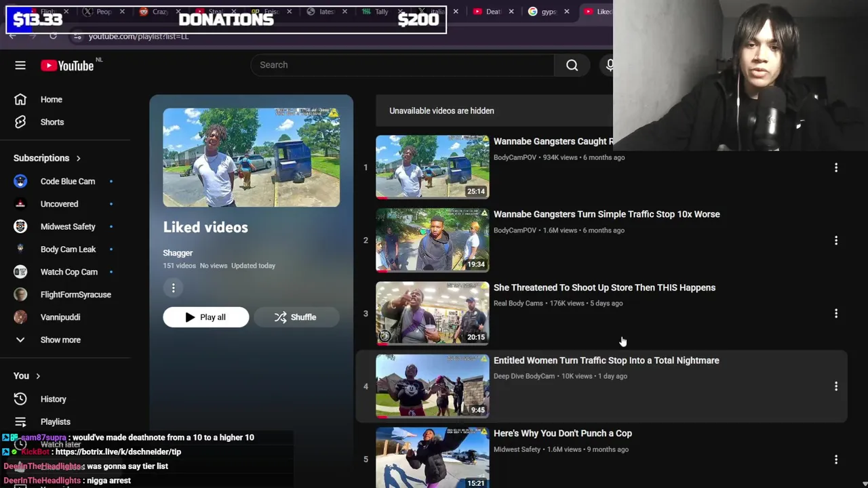Open Deep Dive BodyCam channel link
The image size is (868, 488).
click(x=524, y=376)
